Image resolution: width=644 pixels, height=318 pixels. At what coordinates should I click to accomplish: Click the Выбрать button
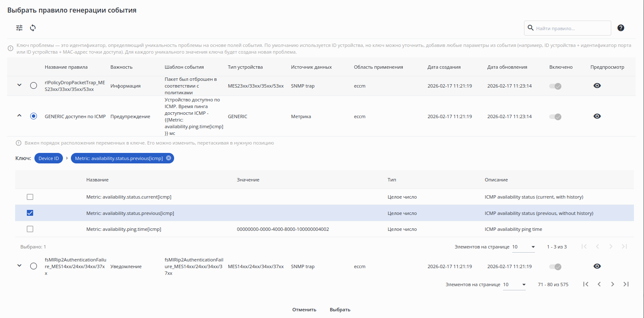click(x=340, y=310)
